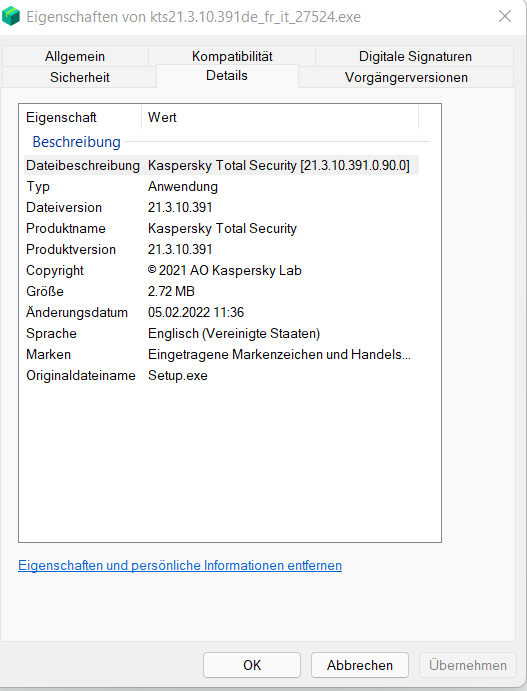Select the Produktname row
The height and width of the screenshot is (691, 527).
(221, 228)
